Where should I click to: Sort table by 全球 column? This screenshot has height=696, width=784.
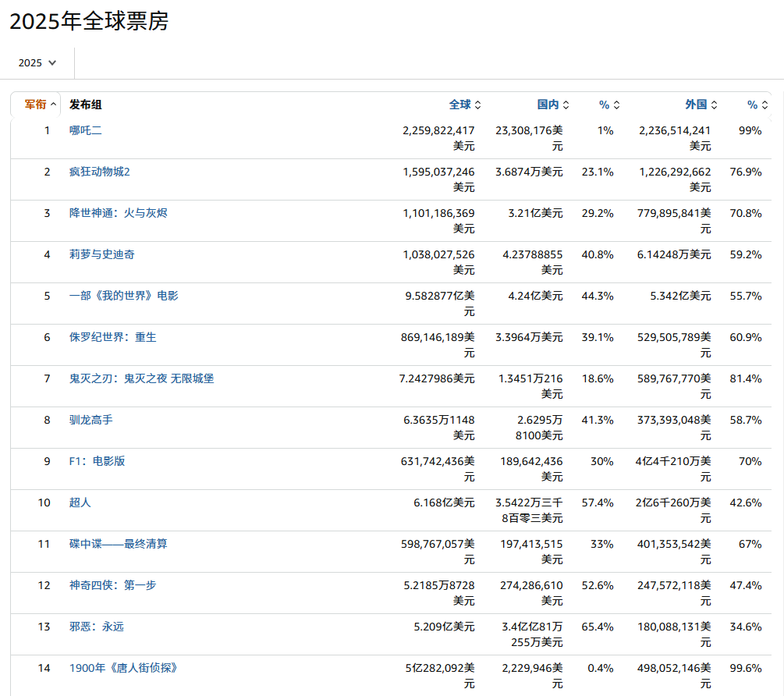tap(465, 105)
